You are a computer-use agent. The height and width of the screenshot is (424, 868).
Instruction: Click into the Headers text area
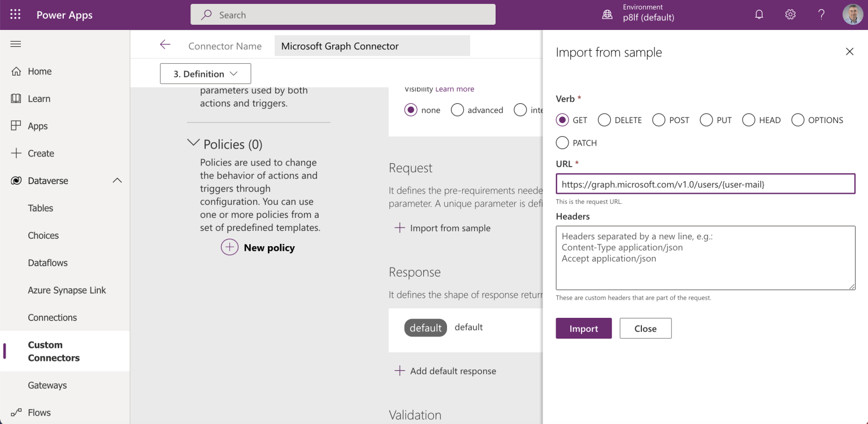pyautogui.click(x=705, y=258)
